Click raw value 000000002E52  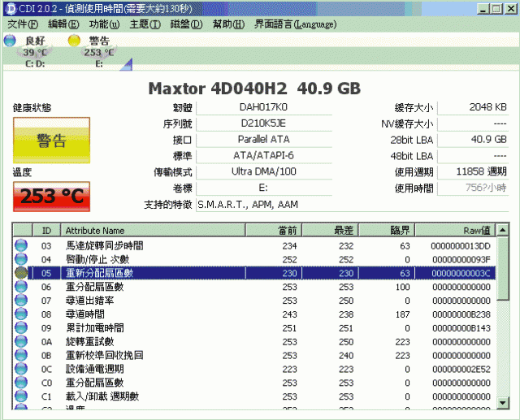[x=461, y=370]
